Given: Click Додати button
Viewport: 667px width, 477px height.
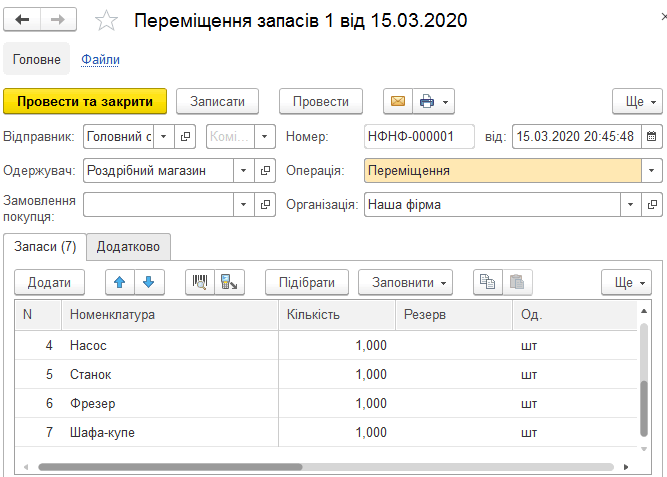Looking at the screenshot, I should point(49,282).
